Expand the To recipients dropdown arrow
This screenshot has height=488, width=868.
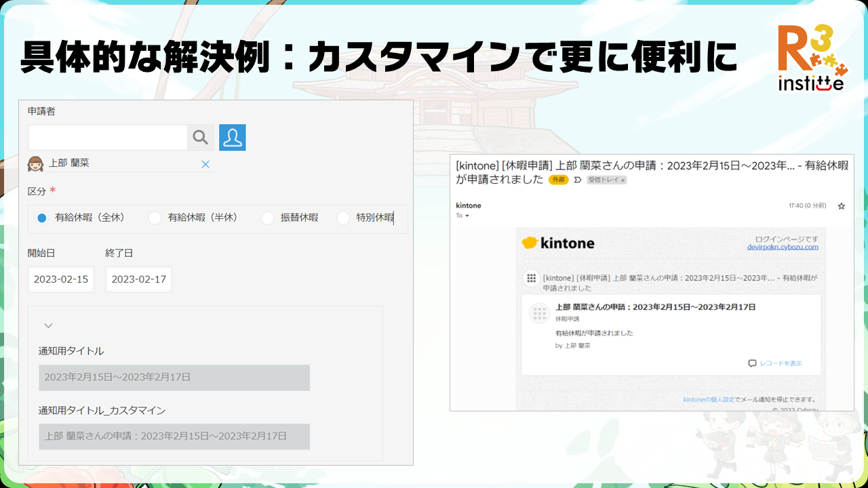point(467,216)
